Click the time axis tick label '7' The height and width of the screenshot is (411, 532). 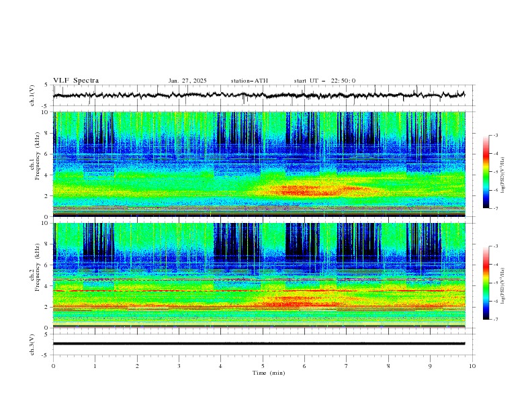click(x=347, y=366)
